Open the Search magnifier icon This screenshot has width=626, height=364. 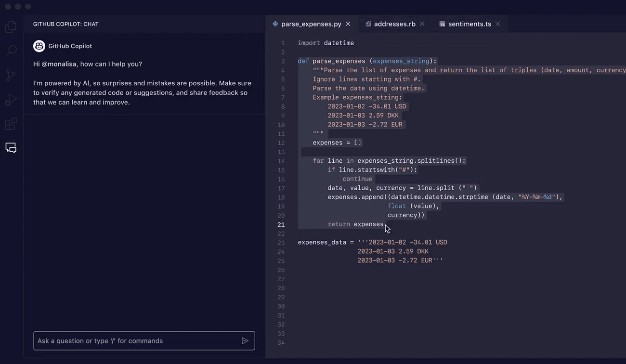pos(11,51)
